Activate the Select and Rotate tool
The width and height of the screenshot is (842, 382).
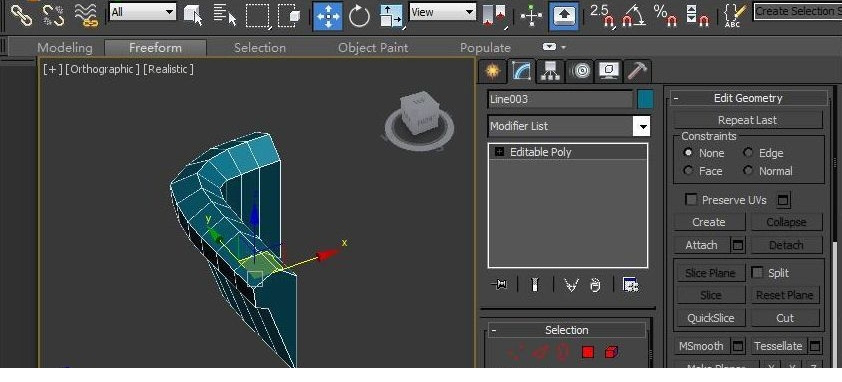coord(359,16)
